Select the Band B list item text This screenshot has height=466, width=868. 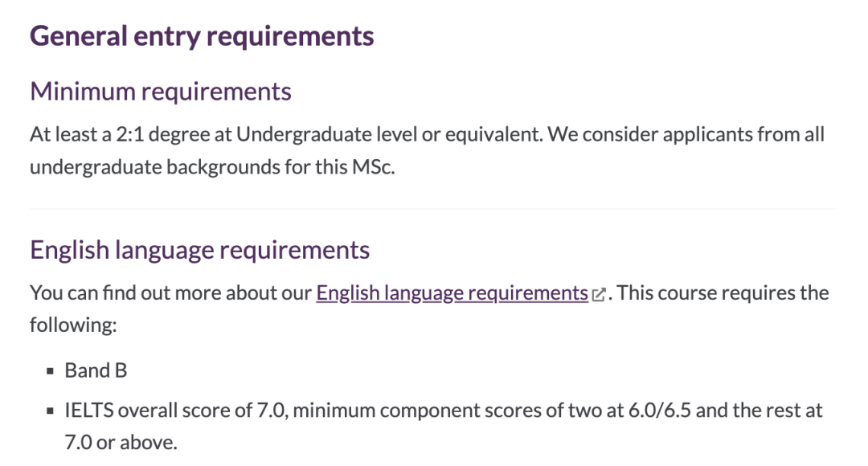point(96,370)
